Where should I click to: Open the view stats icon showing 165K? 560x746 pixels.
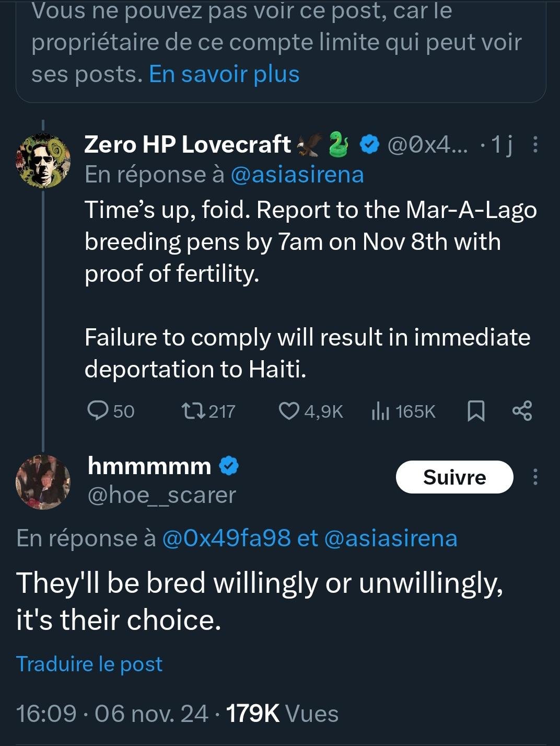[x=380, y=411]
